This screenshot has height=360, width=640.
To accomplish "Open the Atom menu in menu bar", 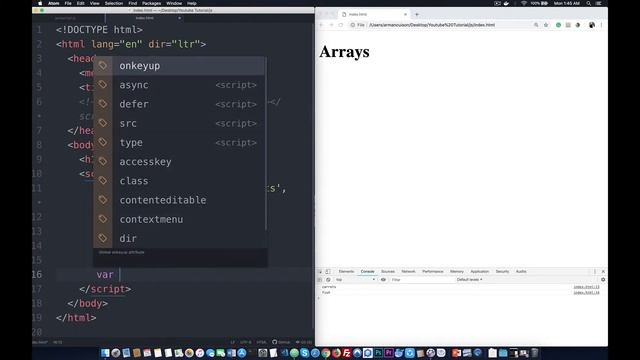I will click(53, 3).
